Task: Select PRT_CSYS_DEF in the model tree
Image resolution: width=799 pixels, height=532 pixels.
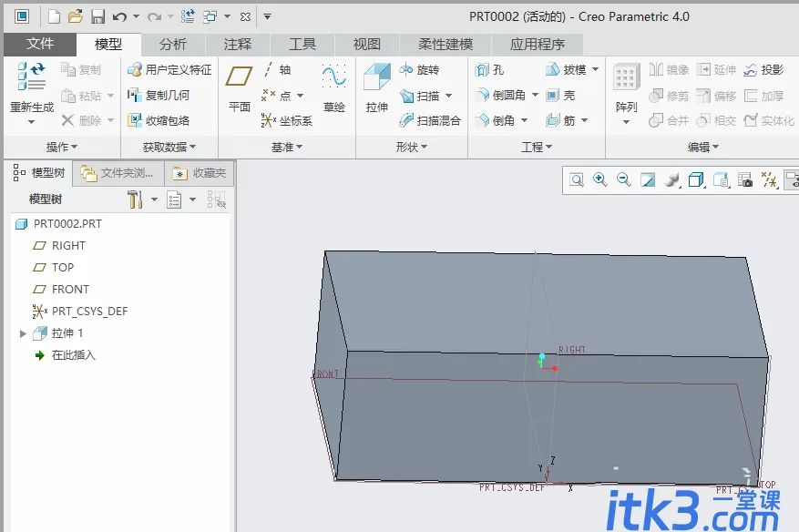Action: click(x=80, y=312)
